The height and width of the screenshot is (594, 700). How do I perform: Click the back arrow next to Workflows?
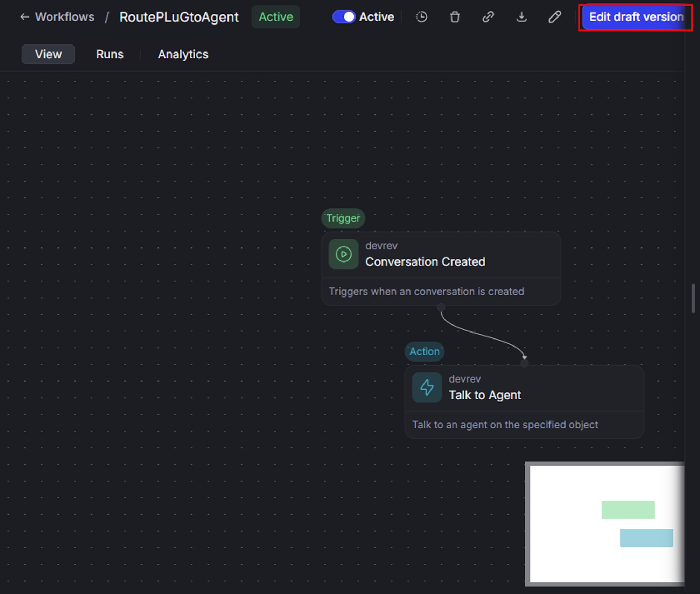[24, 17]
